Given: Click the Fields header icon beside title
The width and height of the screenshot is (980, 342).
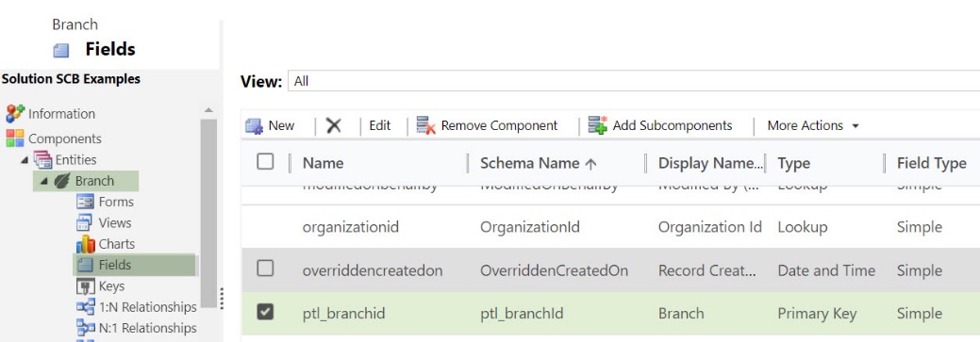Looking at the screenshot, I should pos(61,51).
